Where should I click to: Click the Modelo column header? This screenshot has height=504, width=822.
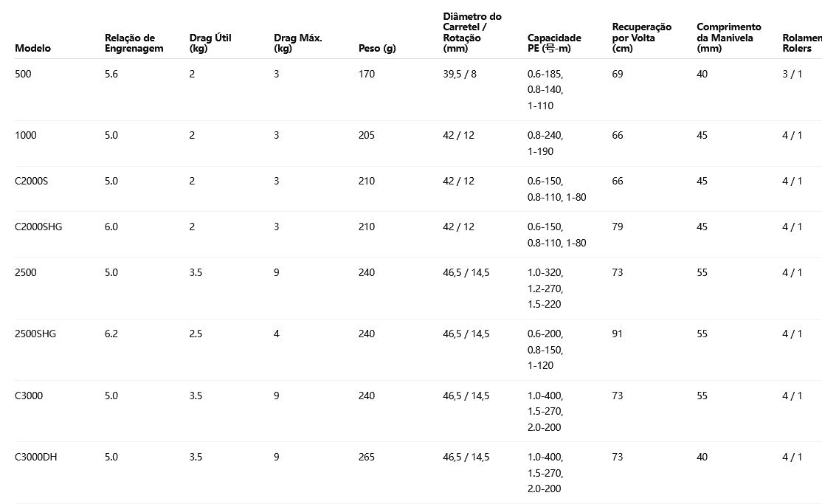click(32, 48)
